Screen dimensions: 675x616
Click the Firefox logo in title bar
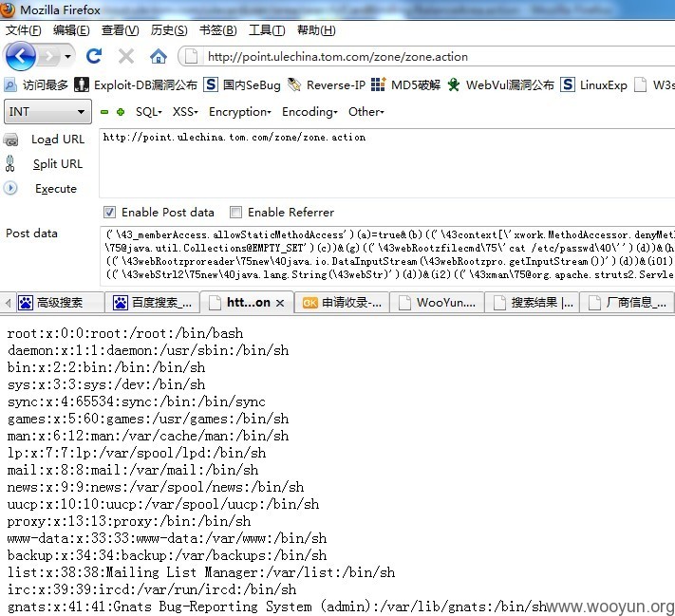9,9
